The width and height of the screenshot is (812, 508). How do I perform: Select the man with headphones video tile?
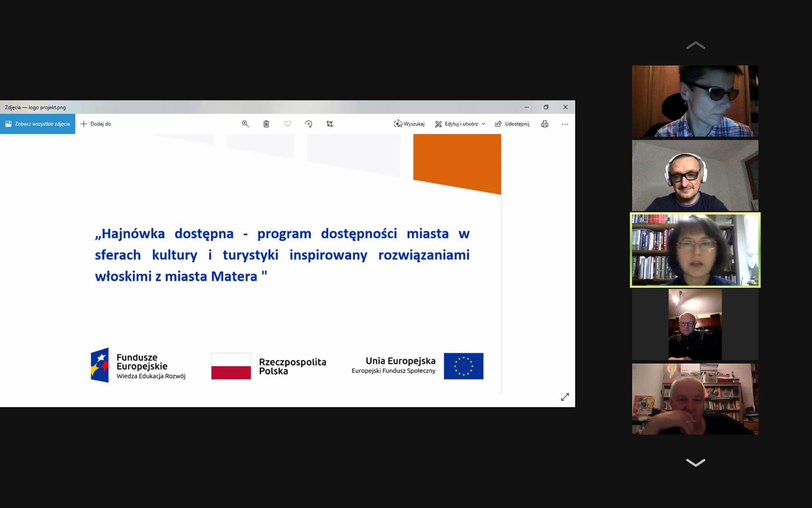(695, 175)
